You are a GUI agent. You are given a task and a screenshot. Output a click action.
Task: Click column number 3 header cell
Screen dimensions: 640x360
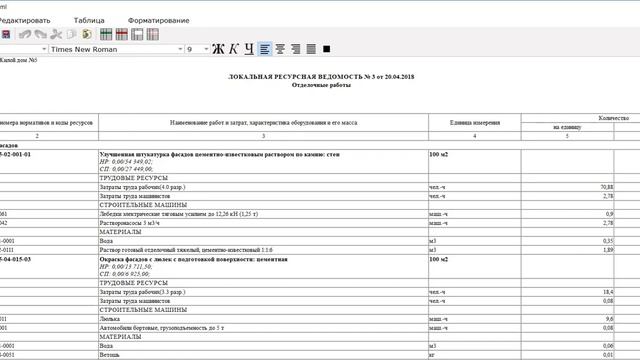[x=263, y=136]
